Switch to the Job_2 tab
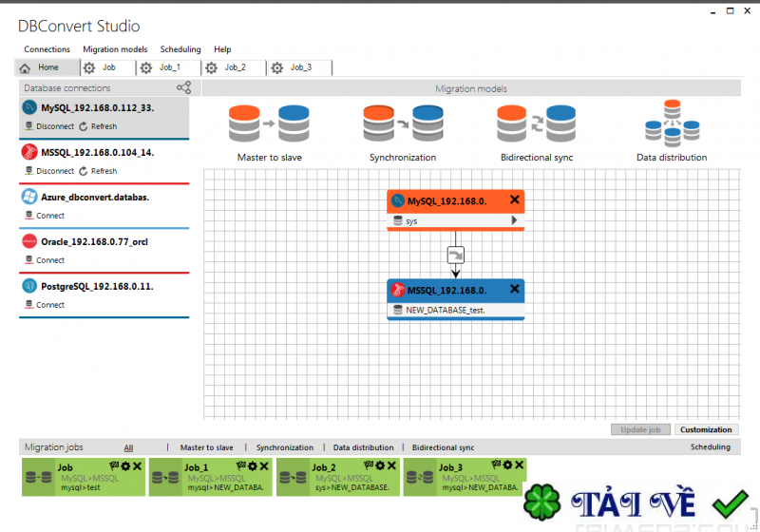 pos(234,67)
